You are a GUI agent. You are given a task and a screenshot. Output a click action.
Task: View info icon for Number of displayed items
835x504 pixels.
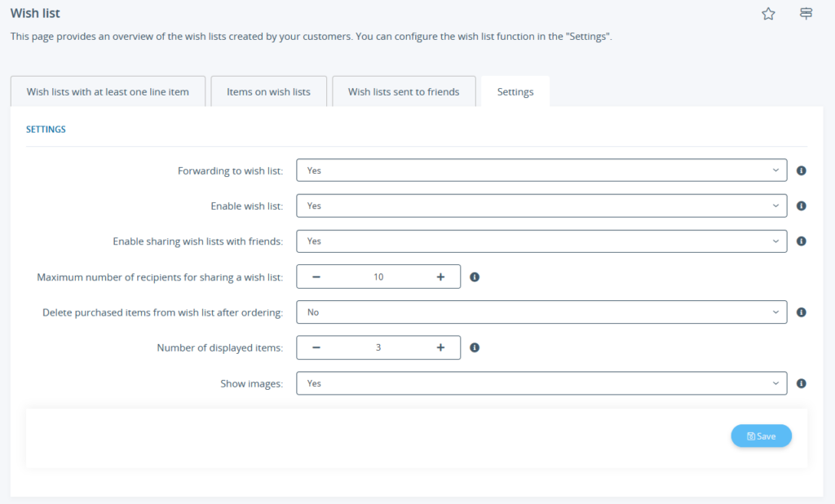click(x=475, y=347)
